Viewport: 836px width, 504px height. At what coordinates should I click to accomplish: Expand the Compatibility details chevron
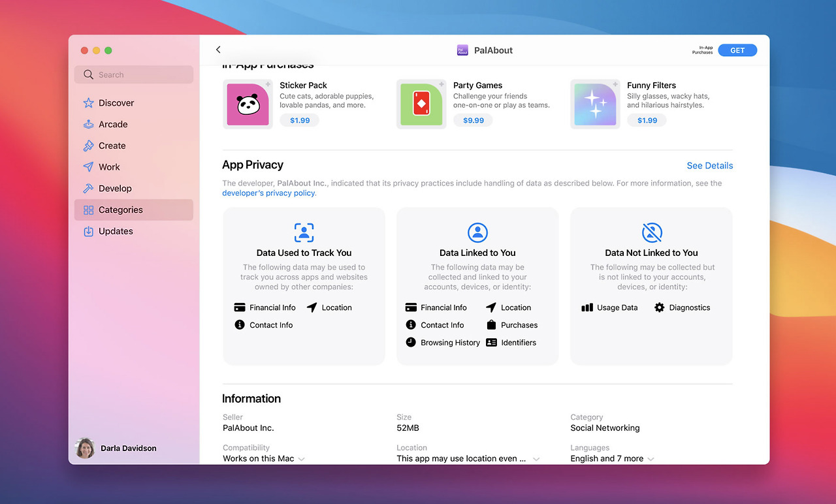pyautogui.click(x=302, y=459)
